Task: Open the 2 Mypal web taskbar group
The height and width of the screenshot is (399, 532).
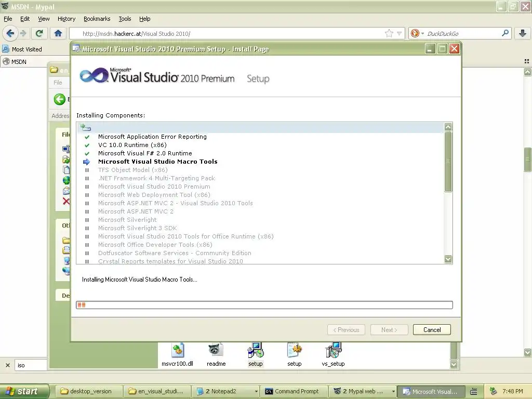Action: tap(363, 392)
